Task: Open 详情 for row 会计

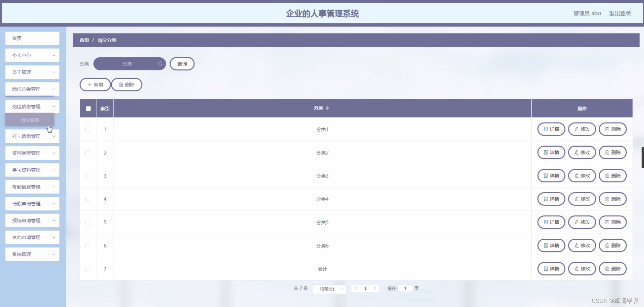Action: [x=551, y=269]
